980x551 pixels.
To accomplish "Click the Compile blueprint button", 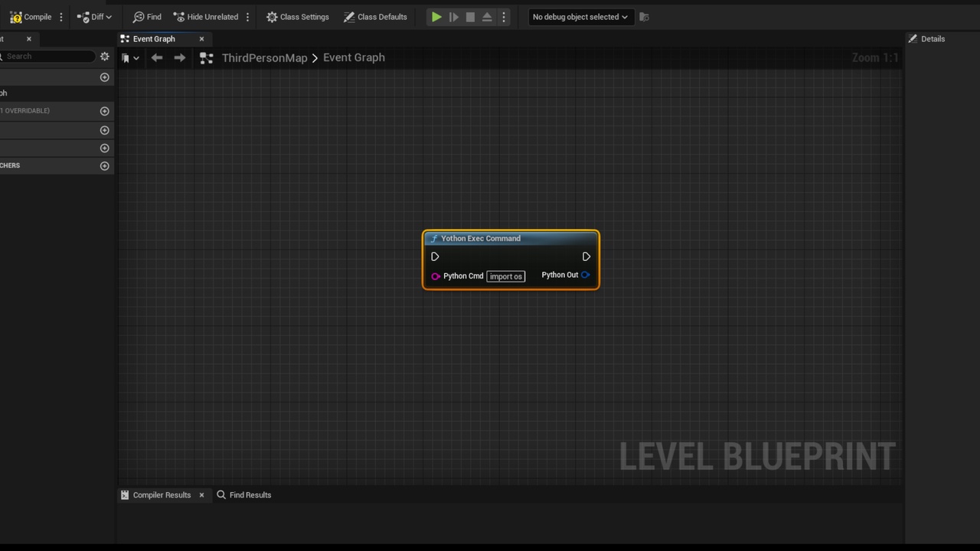I will [x=31, y=17].
